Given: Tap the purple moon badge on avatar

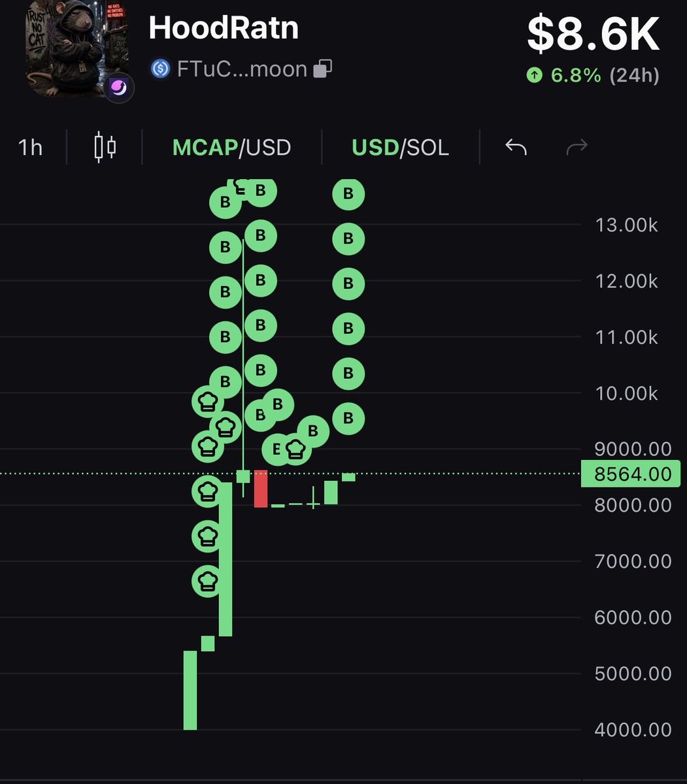Looking at the screenshot, I should click(118, 88).
